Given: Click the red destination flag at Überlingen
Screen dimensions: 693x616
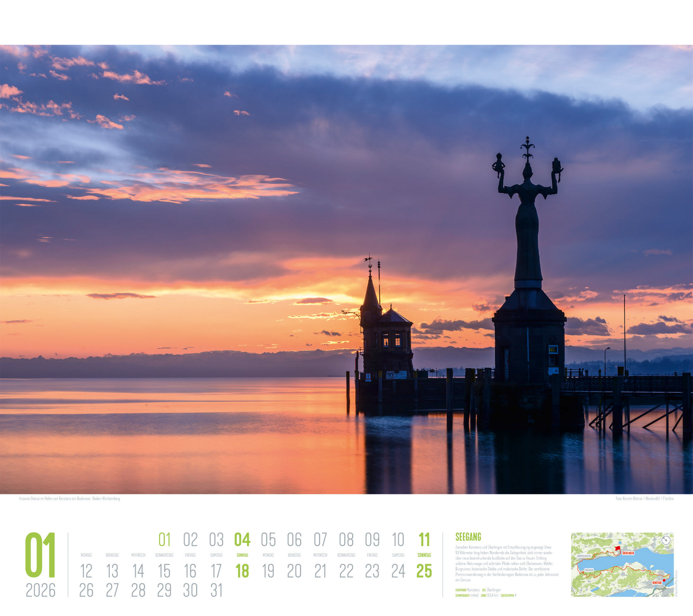Looking at the screenshot, I should 617,549.
